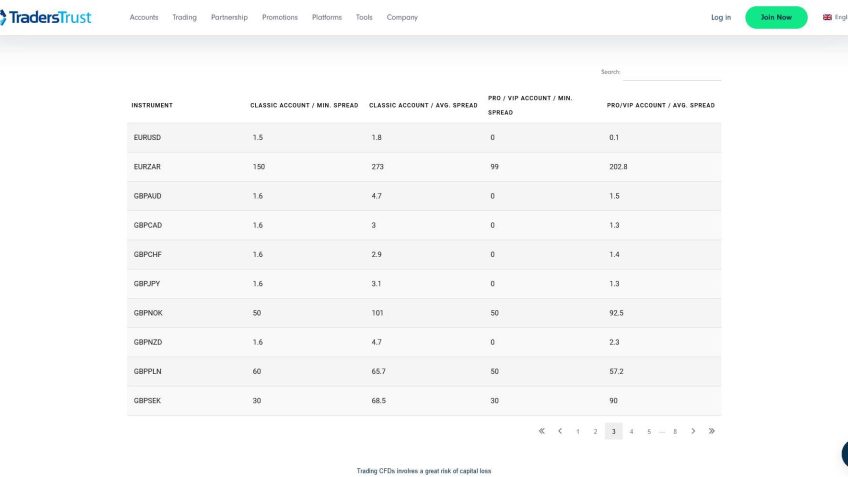The image size is (848, 477).
Task: Open the chat widget bubble
Action: pyautogui.click(x=843, y=453)
